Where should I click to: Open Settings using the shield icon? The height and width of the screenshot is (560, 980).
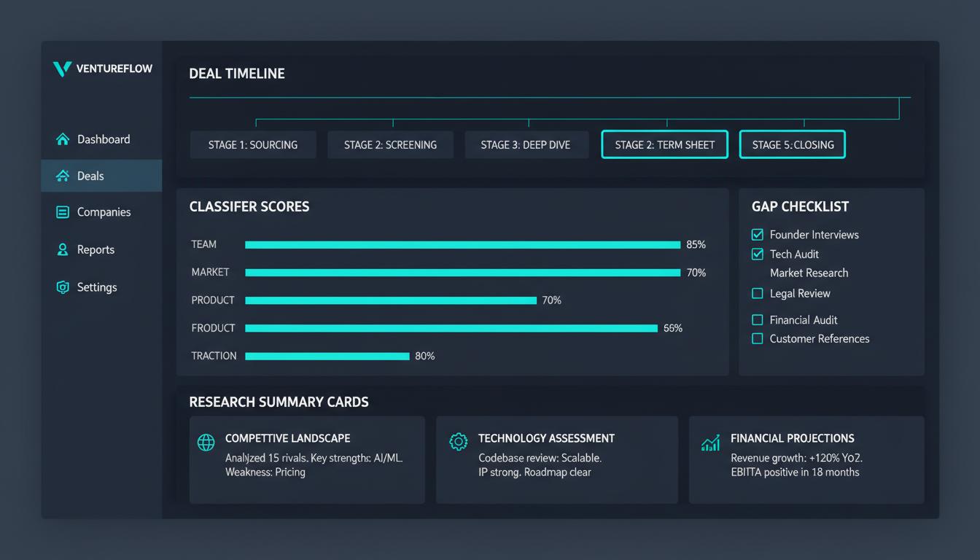click(62, 287)
